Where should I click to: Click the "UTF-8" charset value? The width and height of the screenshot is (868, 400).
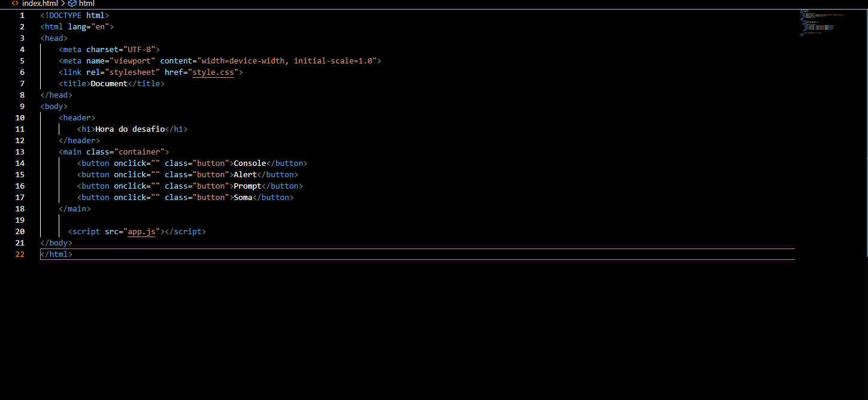(x=139, y=50)
